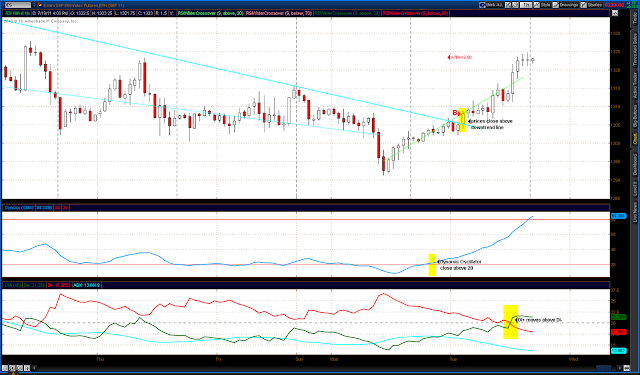
Task: Click the Style chart icon
Action: point(537,5)
